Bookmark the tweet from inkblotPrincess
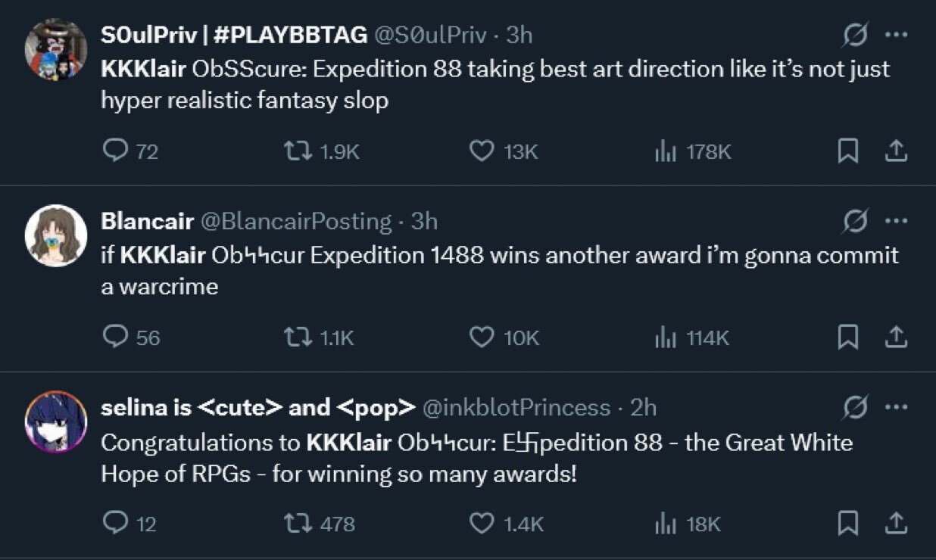The image size is (936, 560). (x=847, y=523)
